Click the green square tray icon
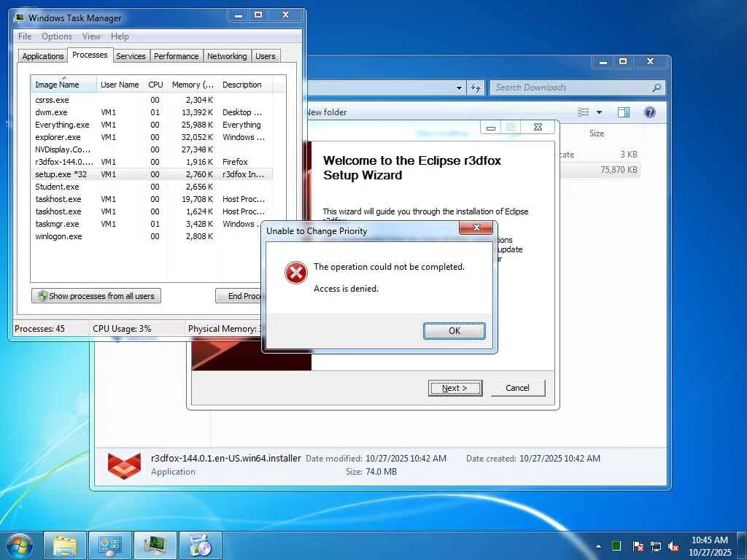 coord(616,545)
